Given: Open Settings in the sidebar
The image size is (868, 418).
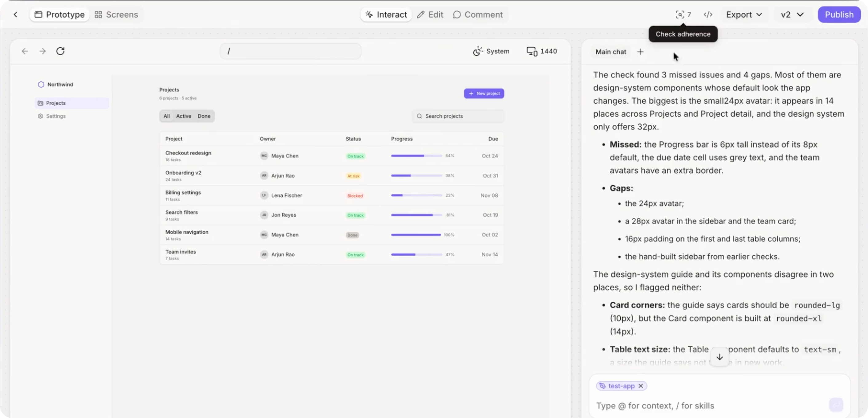Looking at the screenshot, I should [72, 116].
